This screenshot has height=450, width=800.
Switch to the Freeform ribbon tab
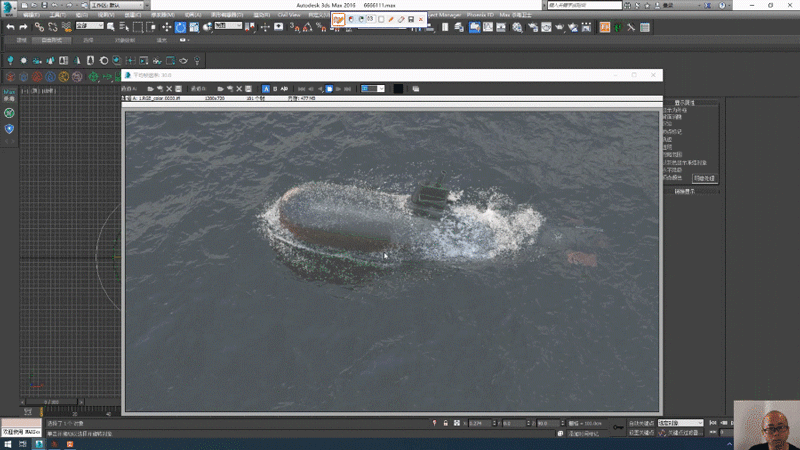(52, 40)
